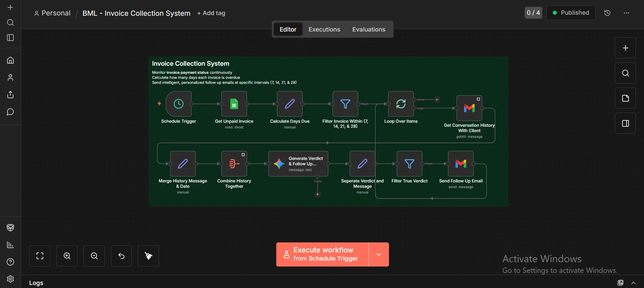Add a sticky note to canvas

click(625, 98)
